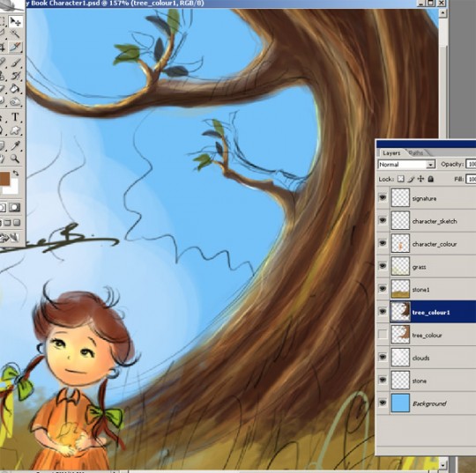Show the tree_colour layer
The width and height of the screenshot is (476, 473).
(x=383, y=335)
